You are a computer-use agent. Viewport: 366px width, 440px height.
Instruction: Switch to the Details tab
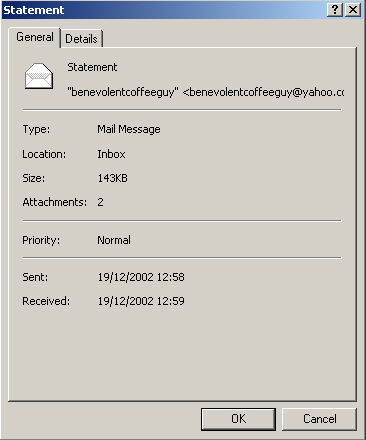point(81,39)
